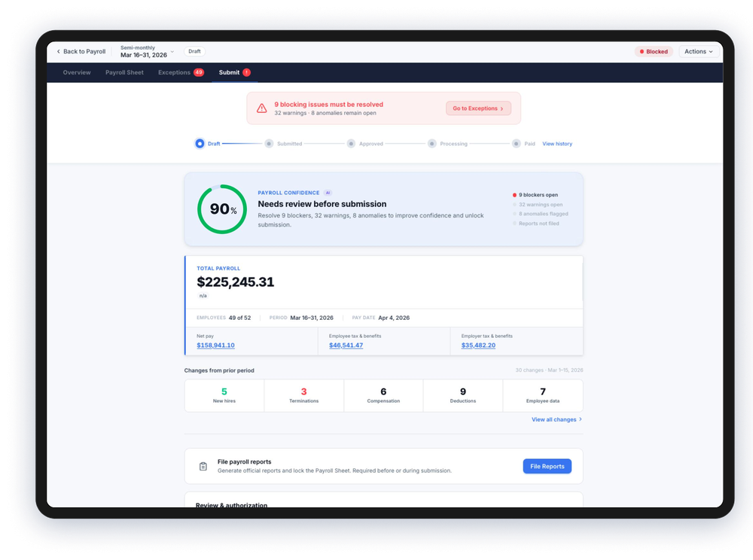The height and width of the screenshot is (560, 753).
Task: Open the Actions dropdown menu
Action: [x=698, y=51]
